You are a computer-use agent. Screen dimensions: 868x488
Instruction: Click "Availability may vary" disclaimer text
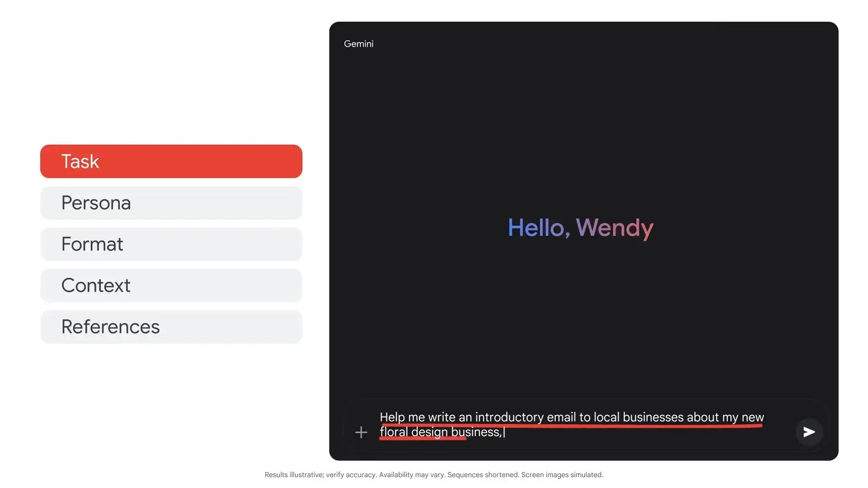coord(412,475)
